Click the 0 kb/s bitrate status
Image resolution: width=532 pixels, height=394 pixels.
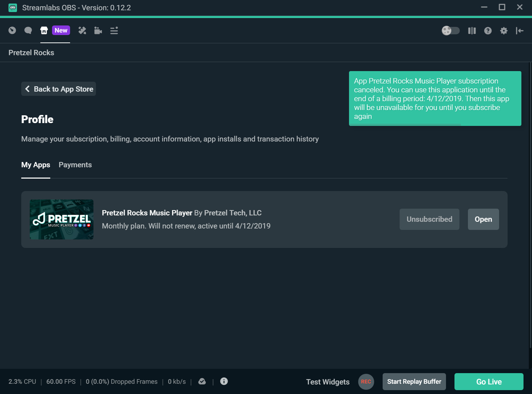(177, 382)
